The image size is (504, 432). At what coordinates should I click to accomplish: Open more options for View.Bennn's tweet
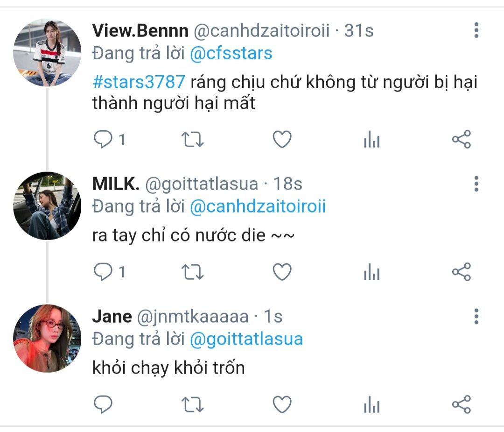tap(476, 30)
